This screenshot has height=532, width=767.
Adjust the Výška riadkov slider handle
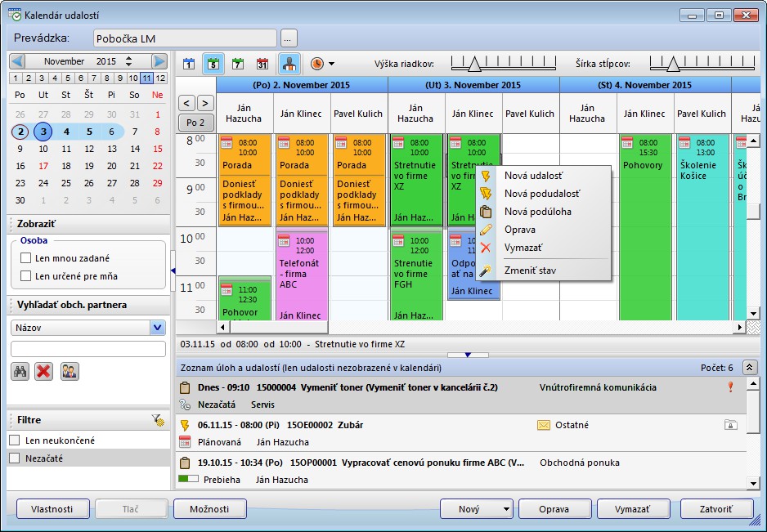point(474,64)
